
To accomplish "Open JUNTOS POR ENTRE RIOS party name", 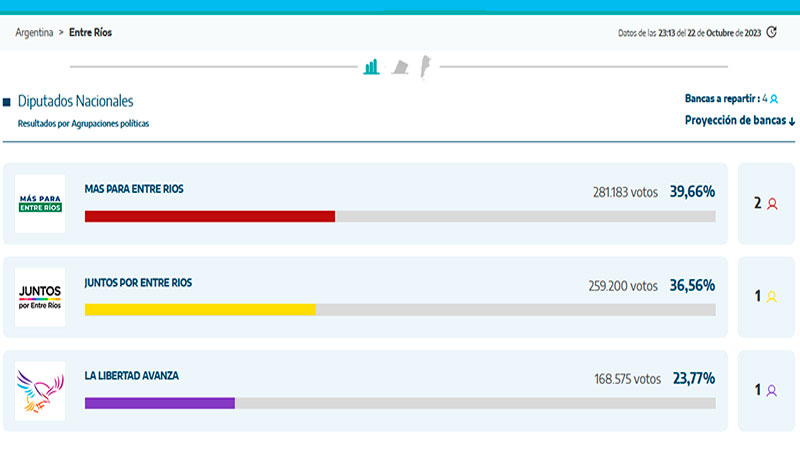I will pos(138,283).
